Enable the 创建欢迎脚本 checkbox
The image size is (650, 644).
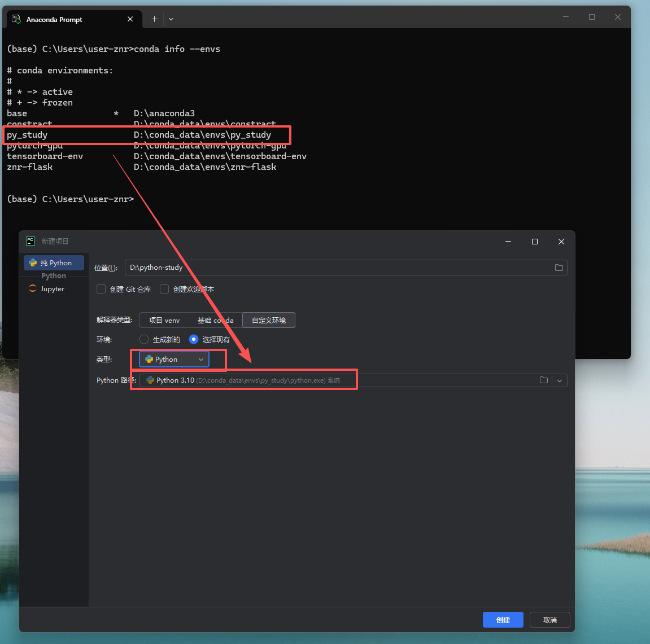click(x=164, y=289)
